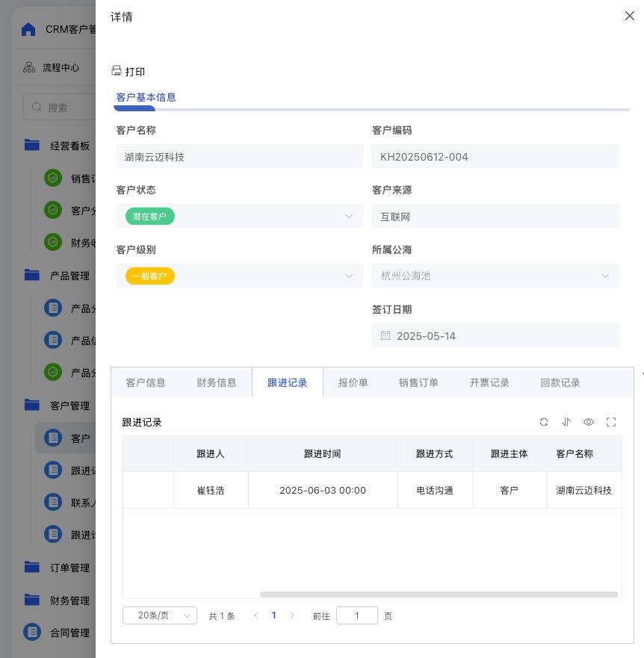Expand 跟进记录 table to fullscreen

pos(611,422)
